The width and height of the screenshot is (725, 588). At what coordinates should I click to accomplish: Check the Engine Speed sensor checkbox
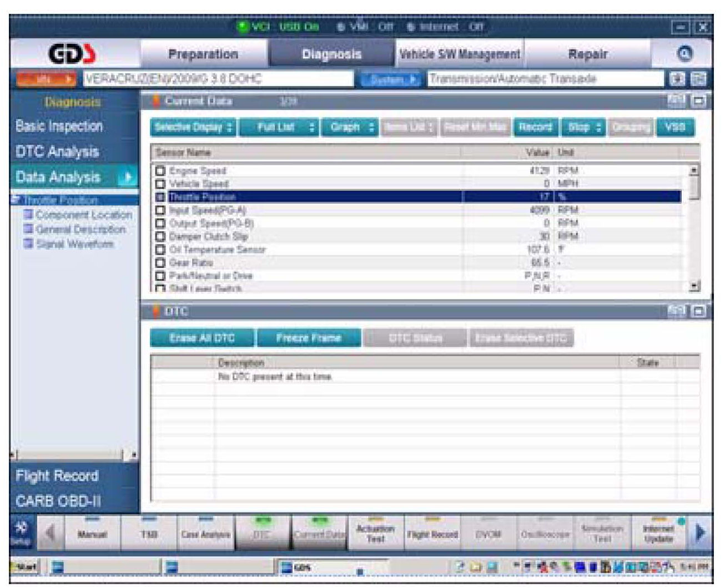click(x=160, y=171)
